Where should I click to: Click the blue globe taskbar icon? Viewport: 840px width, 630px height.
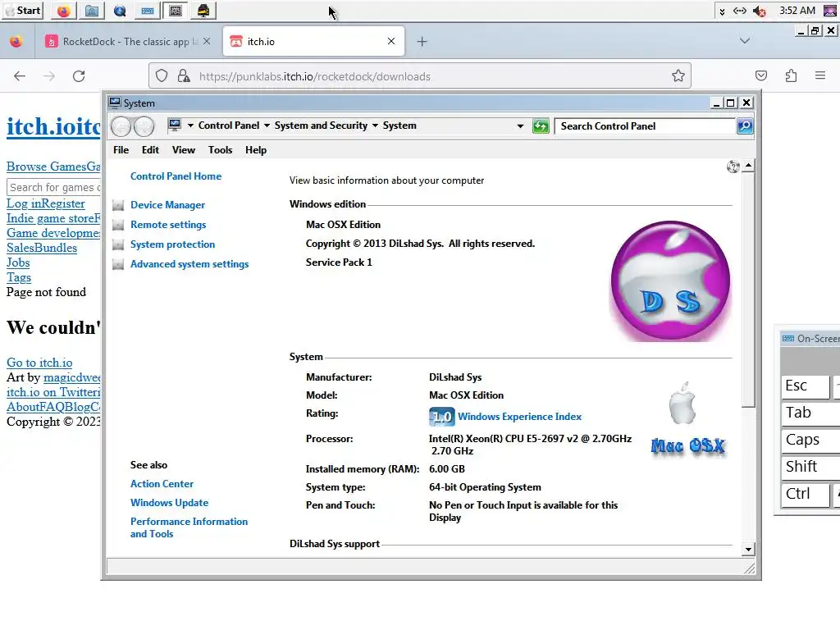120,11
